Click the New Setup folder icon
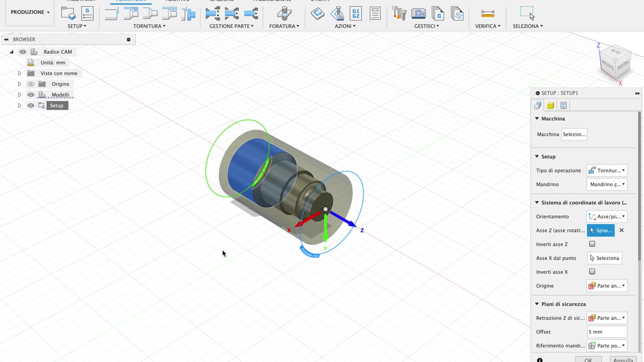Viewport: 644px width, 362px height. click(x=67, y=14)
